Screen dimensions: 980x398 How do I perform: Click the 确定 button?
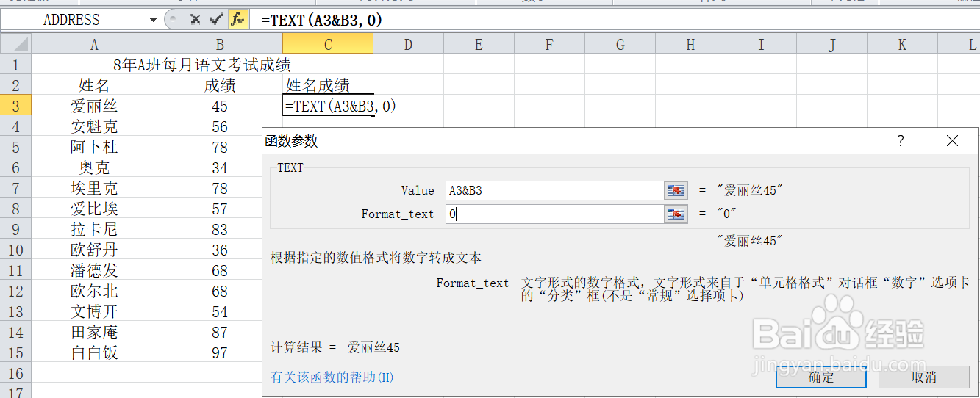click(821, 377)
